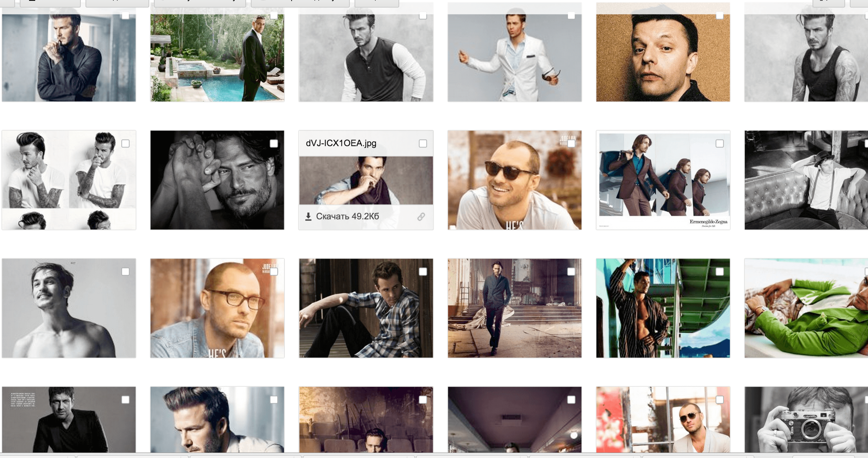Check the tattooed white T-shirt collage checkbox
The image size is (868, 458).
pos(125,144)
